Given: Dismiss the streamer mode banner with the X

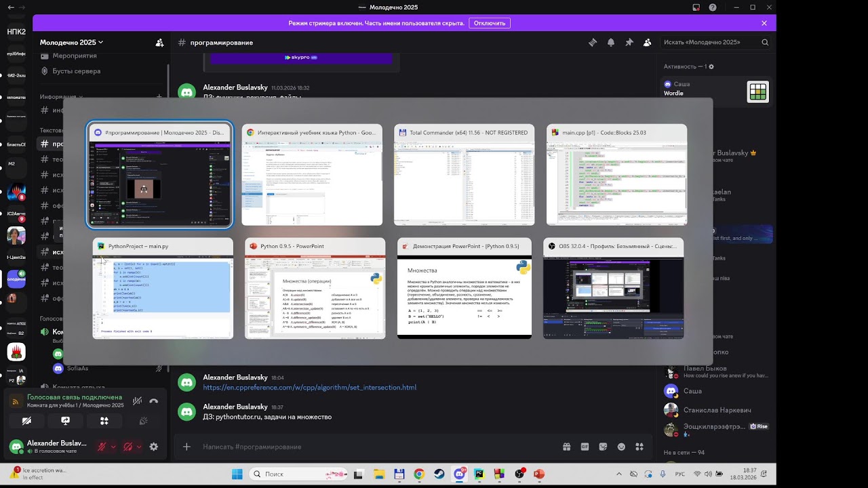Looking at the screenshot, I should [764, 23].
